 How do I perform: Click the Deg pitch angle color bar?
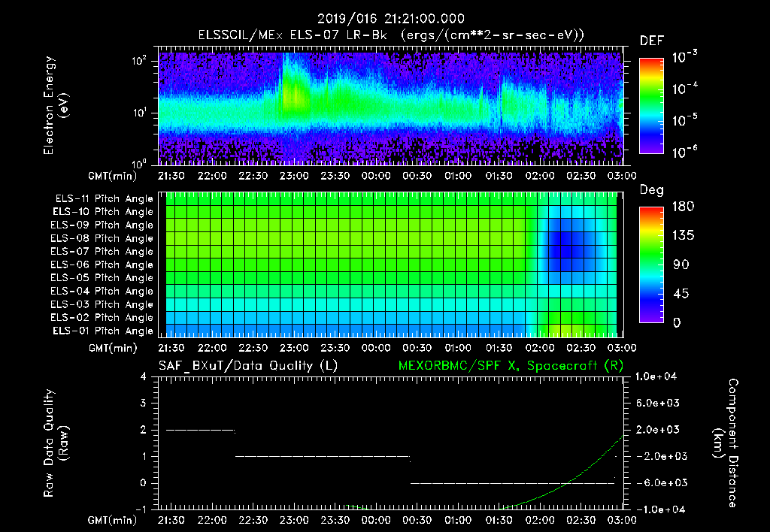click(651, 265)
